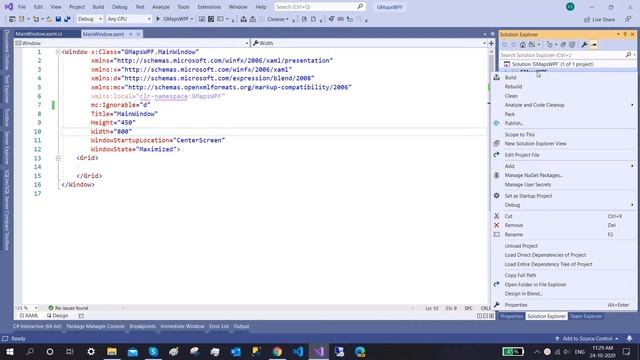Switch to the MainWindow.xaml.cs tab

coord(39,34)
